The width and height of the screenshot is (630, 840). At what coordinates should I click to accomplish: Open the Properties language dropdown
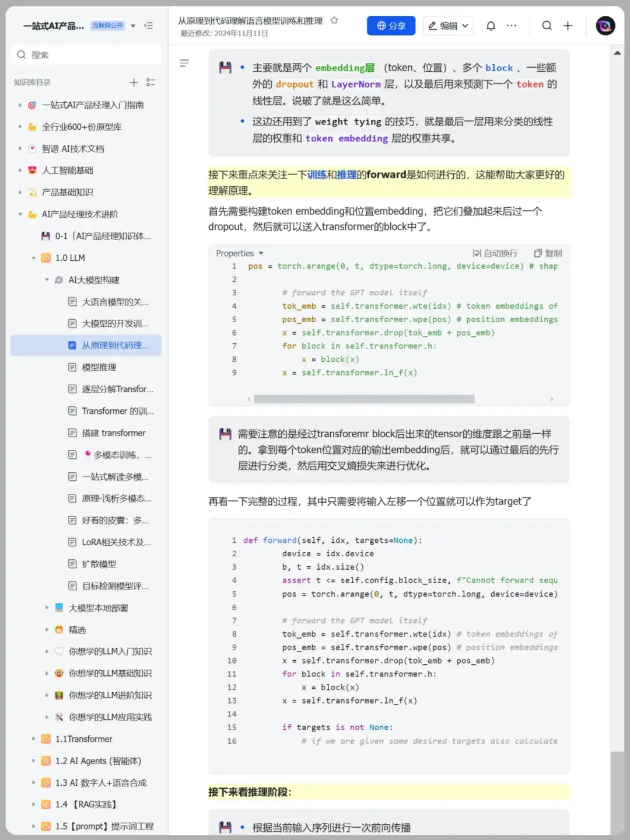[240, 253]
